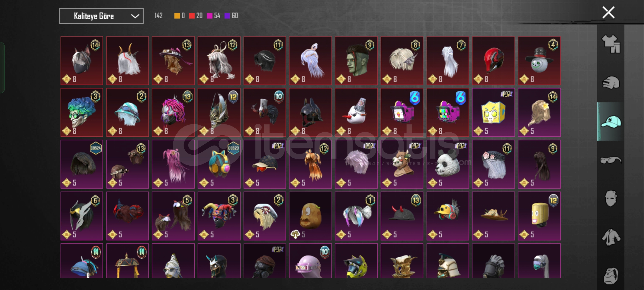This screenshot has height=290, width=644.
Task: Open the sunglasses eyewear category icon
Action: (611, 160)
